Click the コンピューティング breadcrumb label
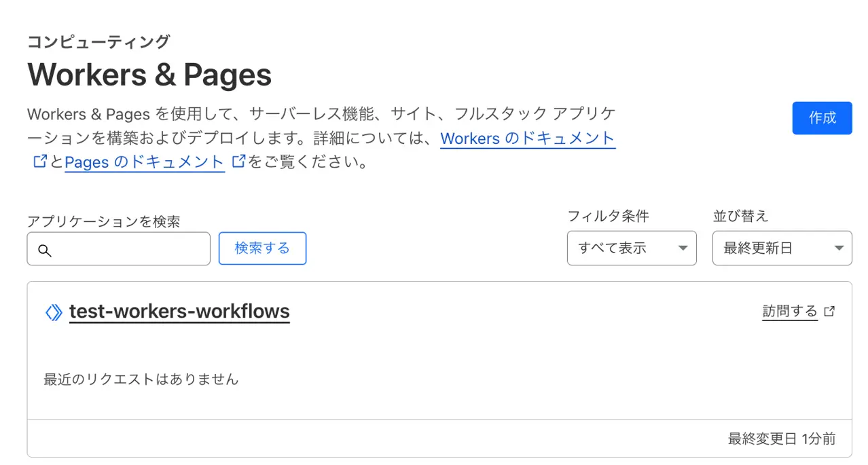868x465 pixels. point(98,41)
